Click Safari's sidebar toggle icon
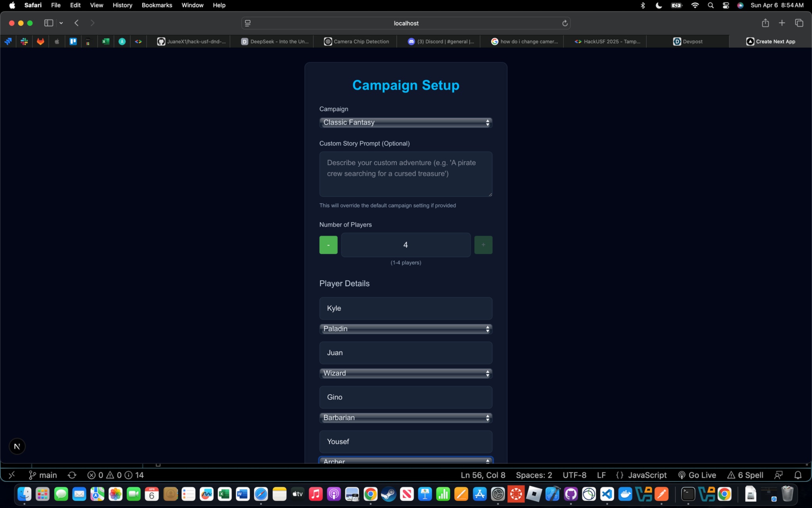Image resolution: width=812 pixels, height=508 pixels. (48, 23)
